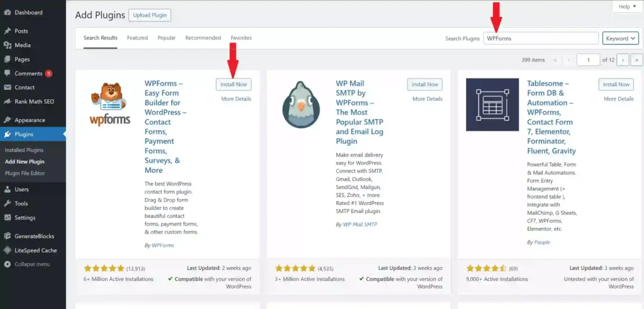Image resolution: width=644 pixels, height=309 pixels.
Task: Click the GenerateBlocks icon
Action: [x=7, y=236]
